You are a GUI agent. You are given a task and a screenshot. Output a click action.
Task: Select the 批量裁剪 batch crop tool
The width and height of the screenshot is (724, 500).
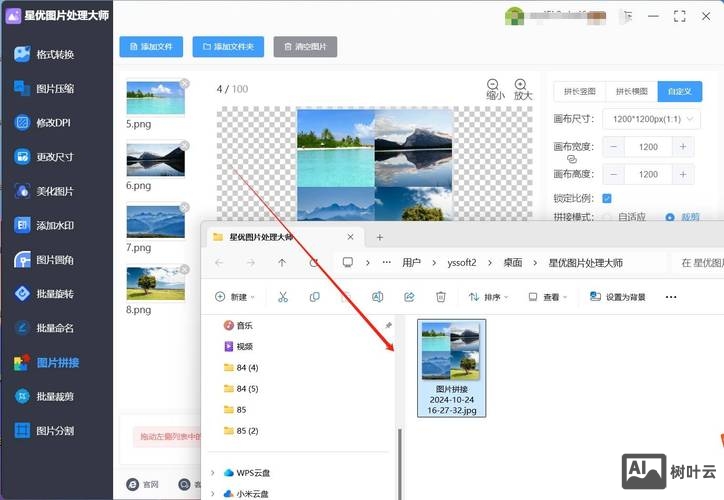44,397
